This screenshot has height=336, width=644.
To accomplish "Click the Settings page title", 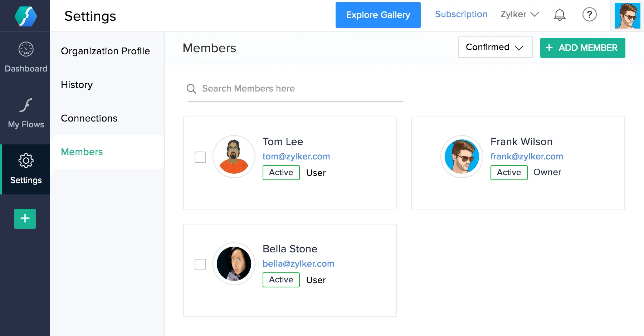I will [x=90, y=16].
